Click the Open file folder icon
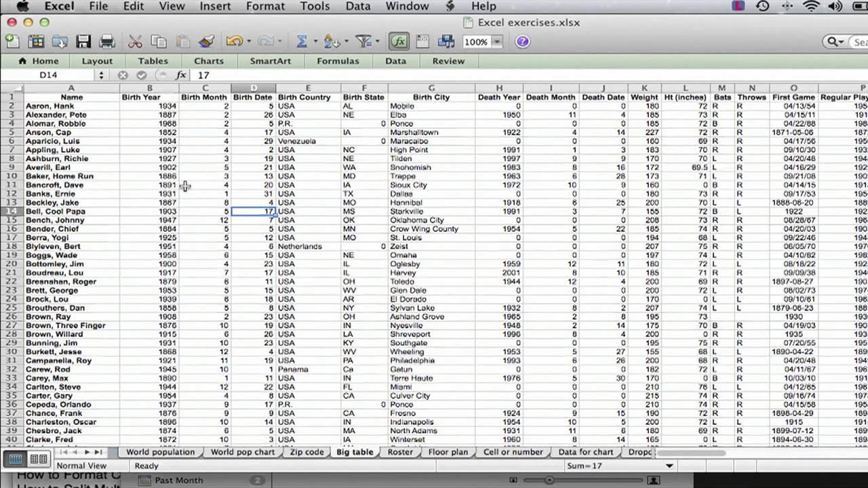Screen dimensions: 868x488 pyautogui.click(x=59, y=41)
